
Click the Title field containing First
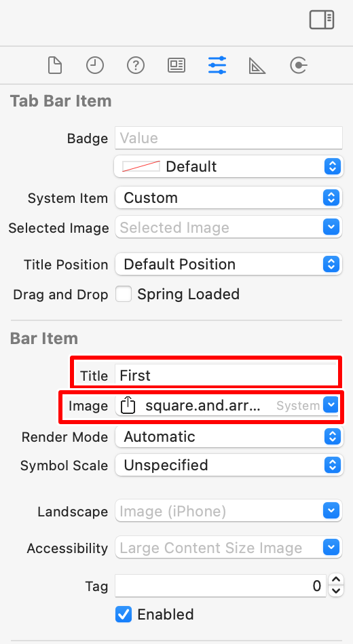226,375
